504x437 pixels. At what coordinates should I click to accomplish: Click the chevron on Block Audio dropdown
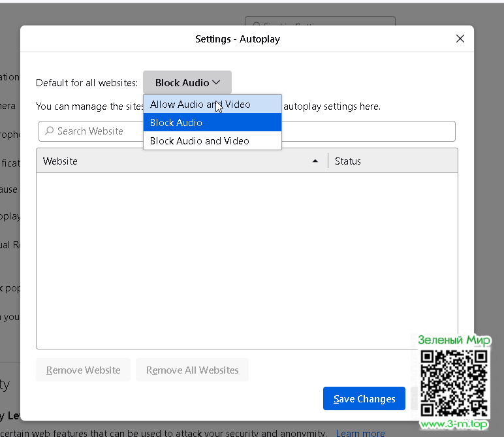pos(217,83)
